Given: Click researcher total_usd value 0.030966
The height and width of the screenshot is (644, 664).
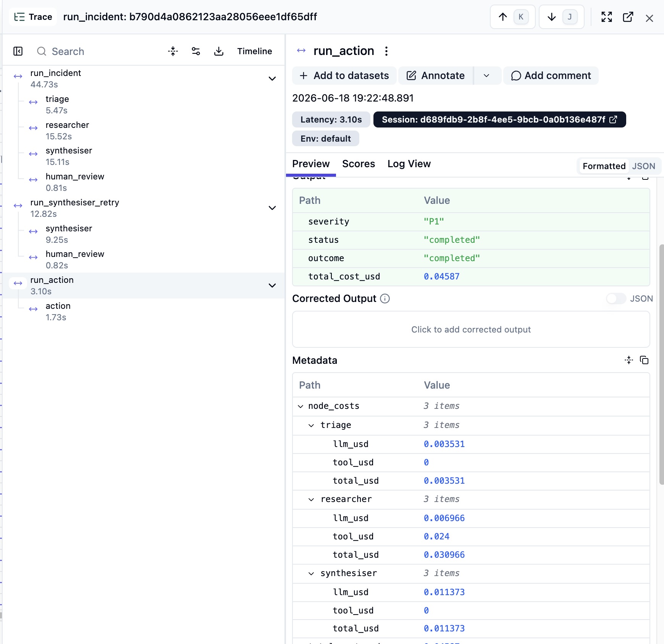Looking at the screenshot, I should (444, 555).
